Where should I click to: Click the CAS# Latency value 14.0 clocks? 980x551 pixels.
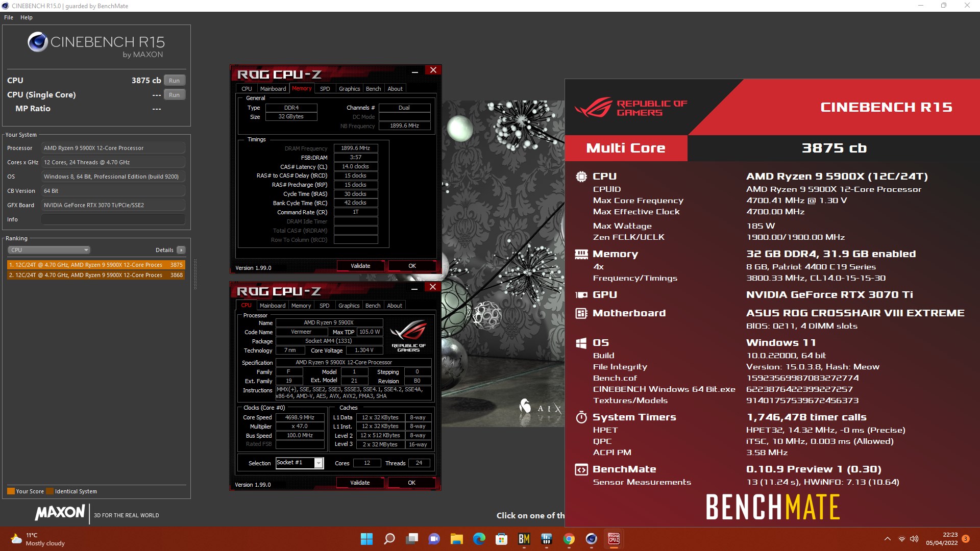pyautogui.click(x=356, y=167)
